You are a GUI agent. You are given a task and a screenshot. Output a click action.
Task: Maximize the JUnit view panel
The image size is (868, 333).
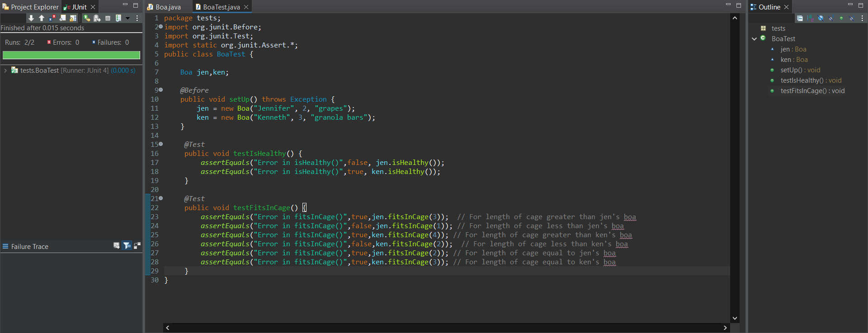[136, 5]
